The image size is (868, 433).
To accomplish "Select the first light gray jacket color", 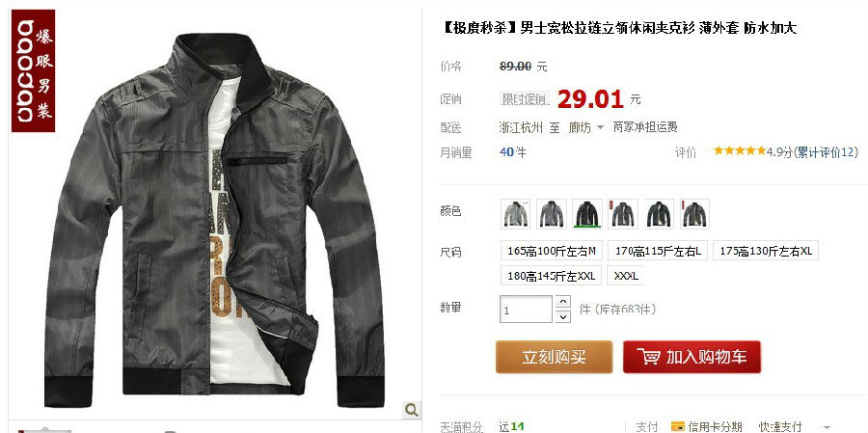I will (x=515, y=214).
